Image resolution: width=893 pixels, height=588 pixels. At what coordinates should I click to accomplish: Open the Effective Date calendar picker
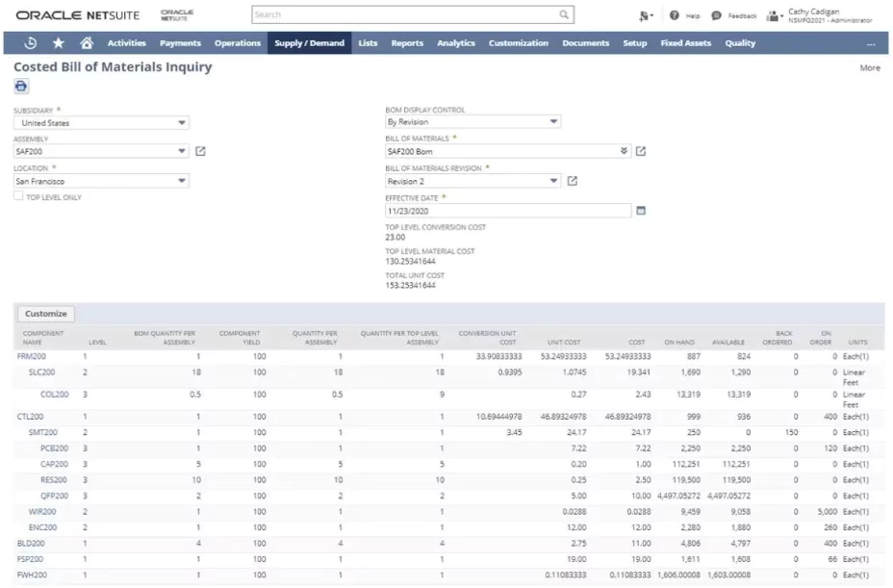click(641, 211)
